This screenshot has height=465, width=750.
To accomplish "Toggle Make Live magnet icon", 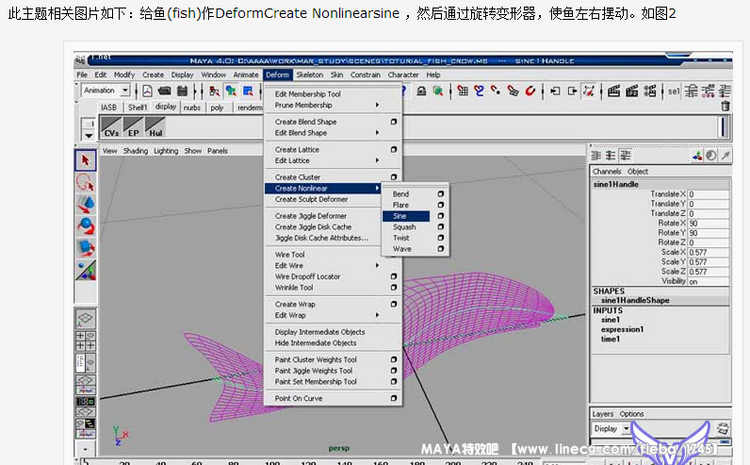I will click(x=530, y=90).
